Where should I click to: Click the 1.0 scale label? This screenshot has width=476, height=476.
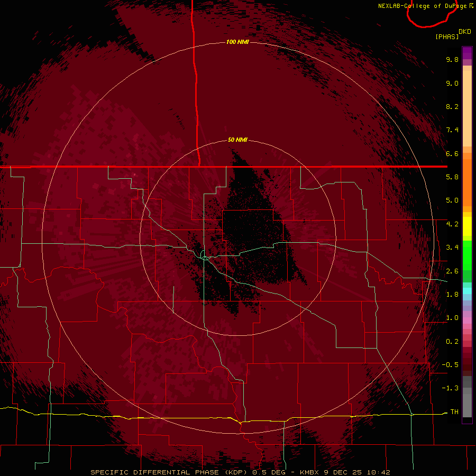(x=452, y=318)
